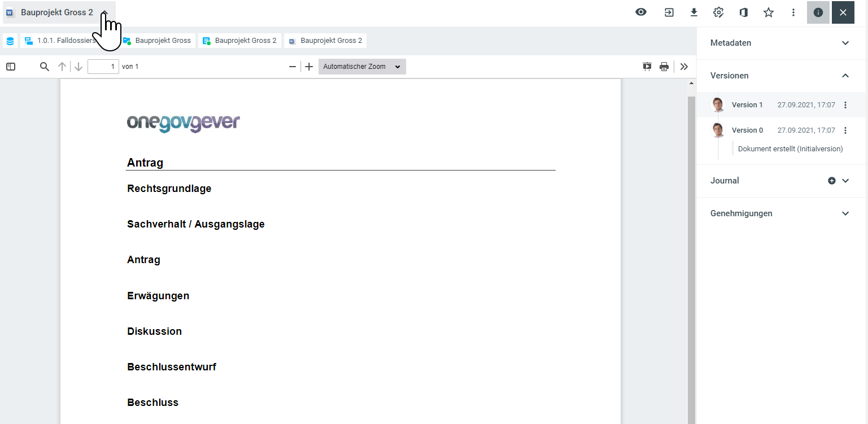
Task: Open the Automatischer Zoom dropdown
Action: tap(362, 67)
